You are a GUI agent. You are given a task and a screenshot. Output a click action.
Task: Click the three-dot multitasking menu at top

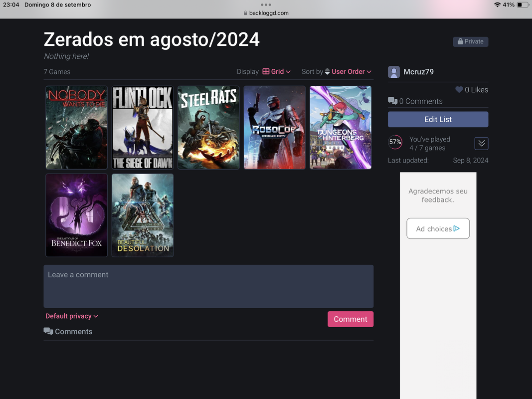point(266,5)
